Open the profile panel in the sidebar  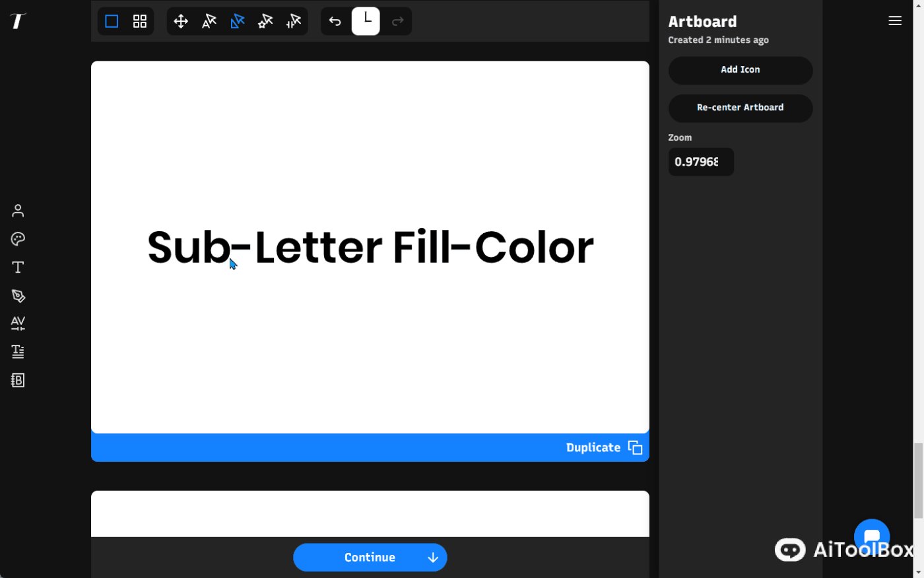[17, 210]
